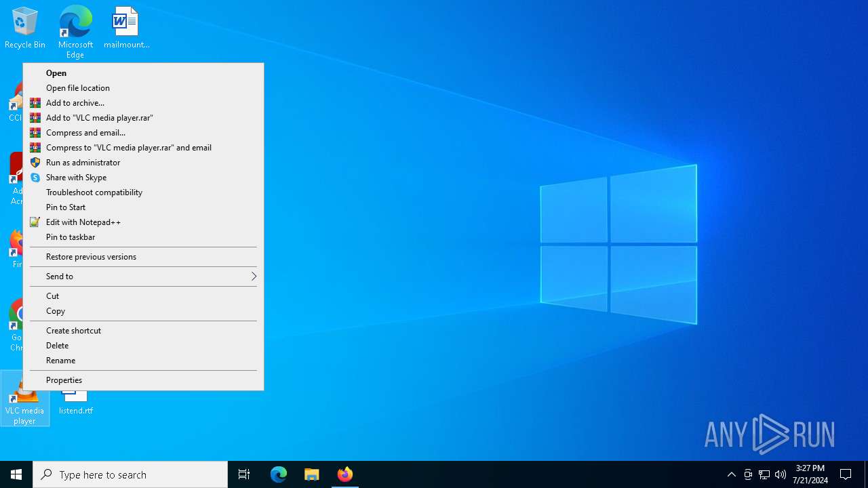Open the Recycle Bin desktop icon
Screen dimensions: 868x488
click(24, 28)
